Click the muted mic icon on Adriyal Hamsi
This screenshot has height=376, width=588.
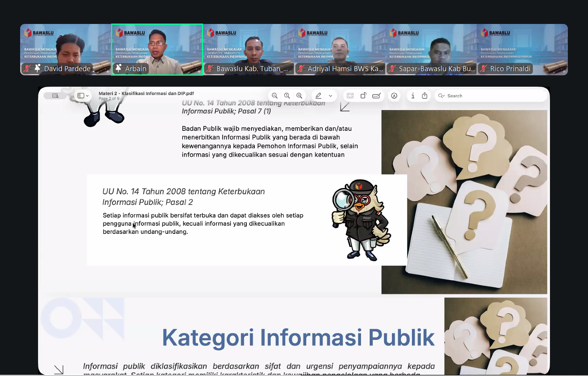[301, 68]
